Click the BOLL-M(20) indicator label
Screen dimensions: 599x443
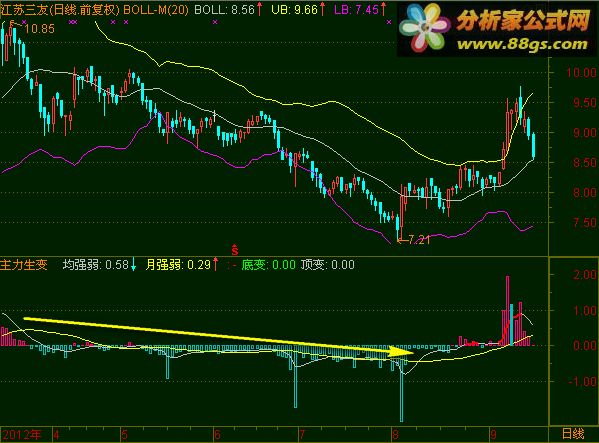point(156,10)
